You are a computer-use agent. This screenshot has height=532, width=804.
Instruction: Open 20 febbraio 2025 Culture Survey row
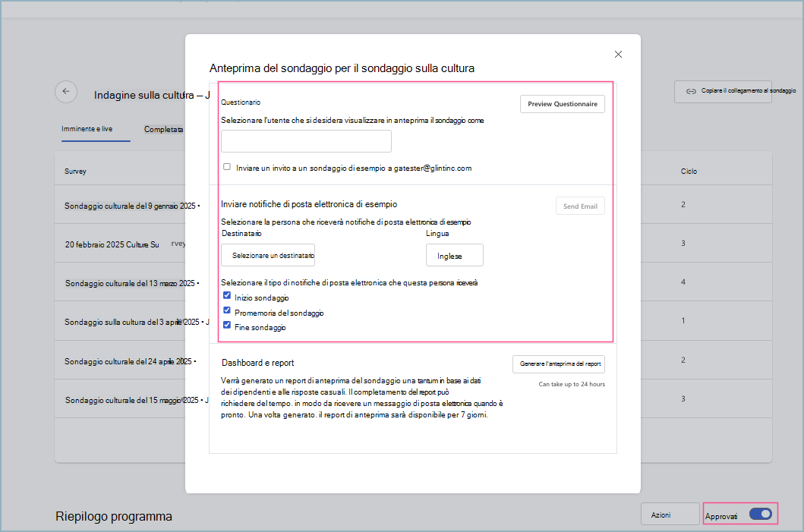click(125, 244)
